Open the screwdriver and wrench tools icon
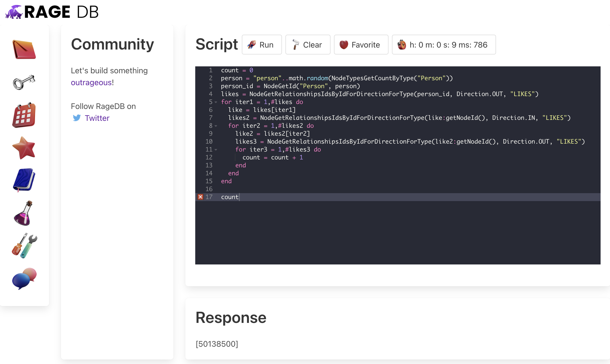 point(25,246)
